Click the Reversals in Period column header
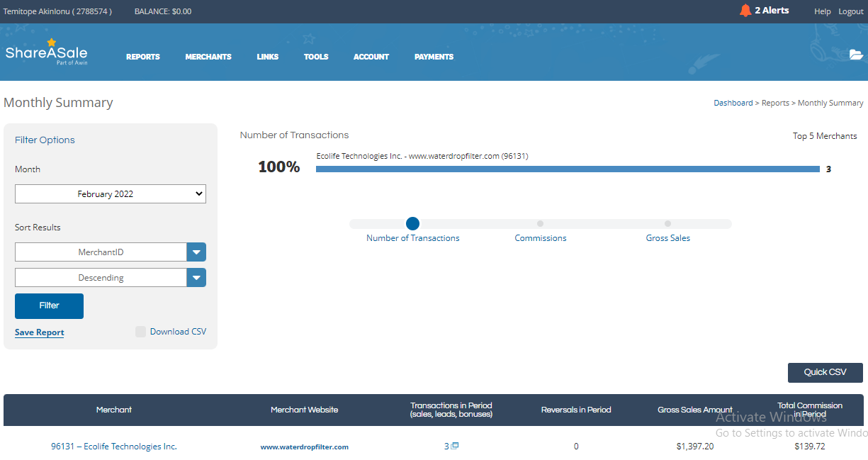Image resolution: width=868 pixels, height=460 pixels. pyautogui.click(x=576, y=410)
